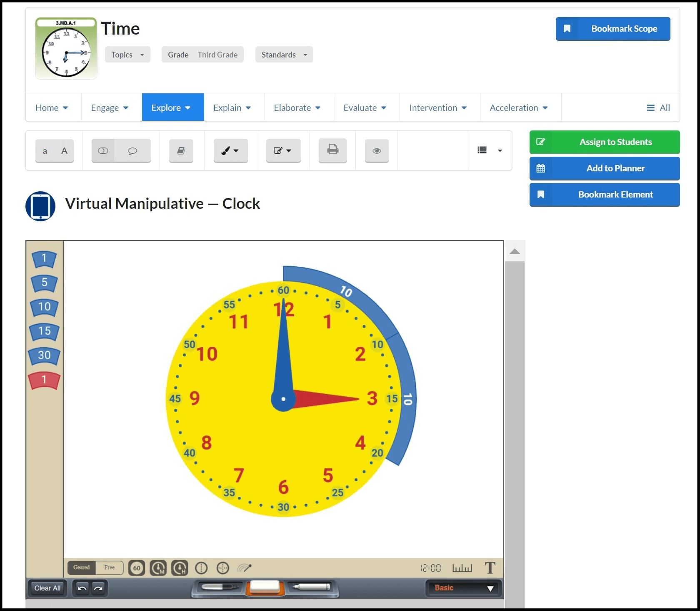Switch clock hands to Free mode
The height and width of the screenshot is (611, 700).
(110, 568)
